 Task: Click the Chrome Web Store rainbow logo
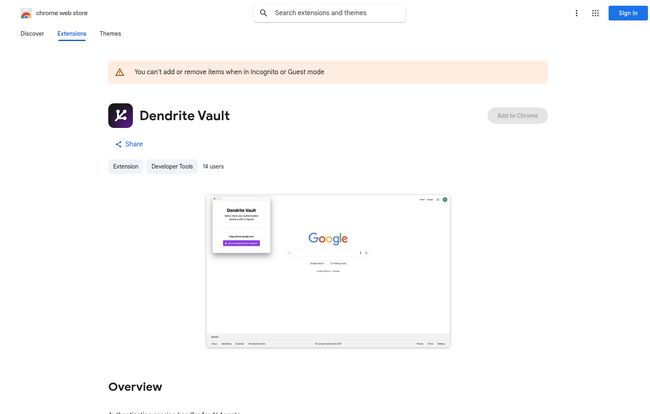26,13
